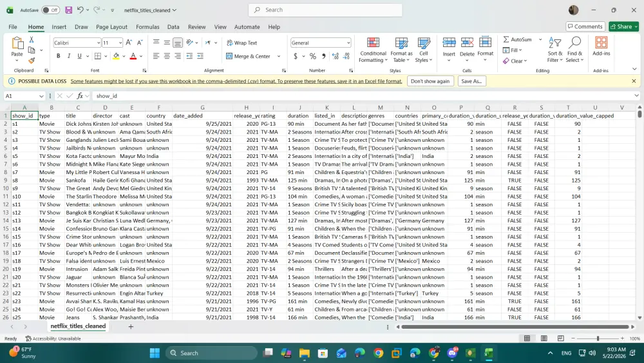The image size is (644, 363).
Task: Click the zoom slider handle
Action: coord(598,338)
